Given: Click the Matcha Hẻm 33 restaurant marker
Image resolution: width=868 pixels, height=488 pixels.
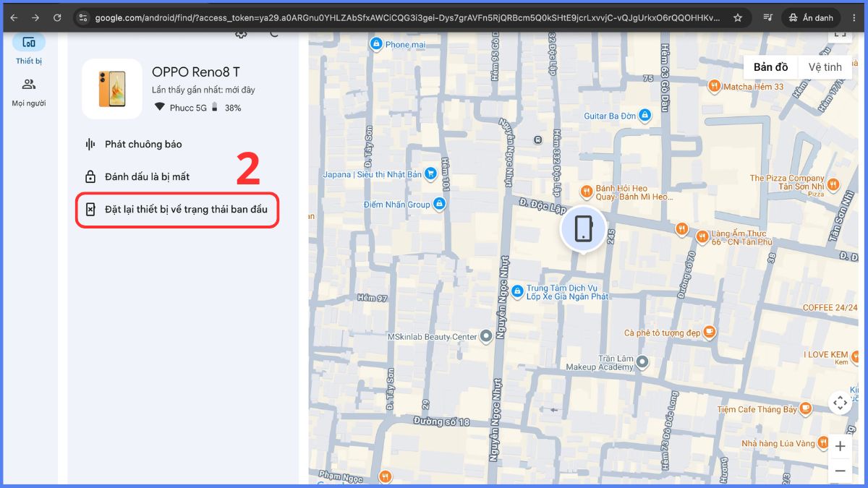Looking at the screenshot, I should pos(714,86).
